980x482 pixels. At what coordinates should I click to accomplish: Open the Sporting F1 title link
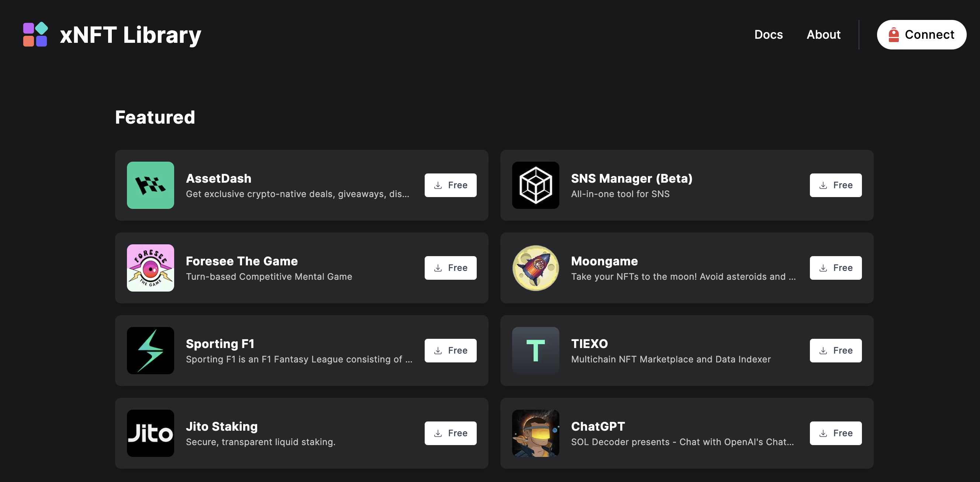(220, 344)
